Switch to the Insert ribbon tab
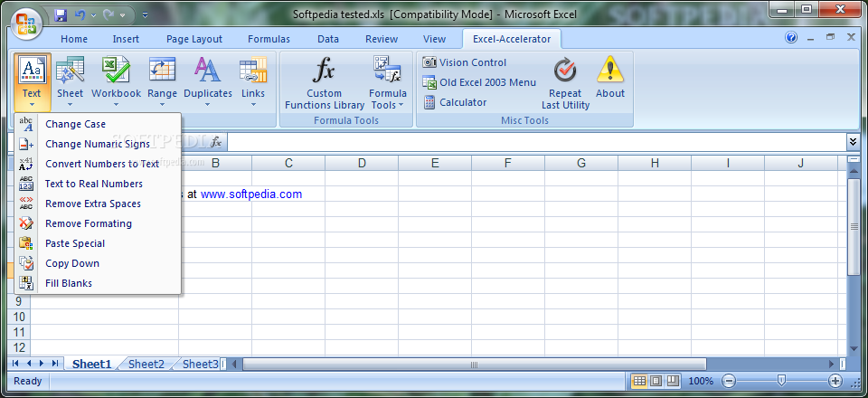This screenshot has height=398, width=868. (127, 39)
